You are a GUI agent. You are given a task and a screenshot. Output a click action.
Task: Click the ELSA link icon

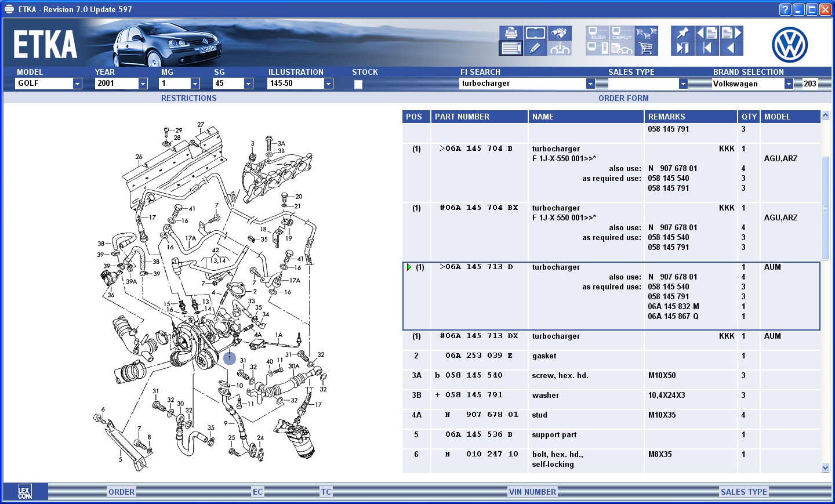click(x=597, y=33)
